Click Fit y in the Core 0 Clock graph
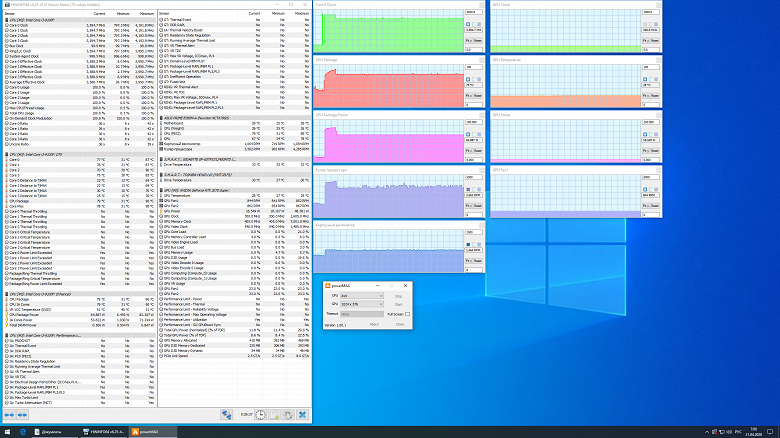Viewport: 780px width, 438px height. 468,40
